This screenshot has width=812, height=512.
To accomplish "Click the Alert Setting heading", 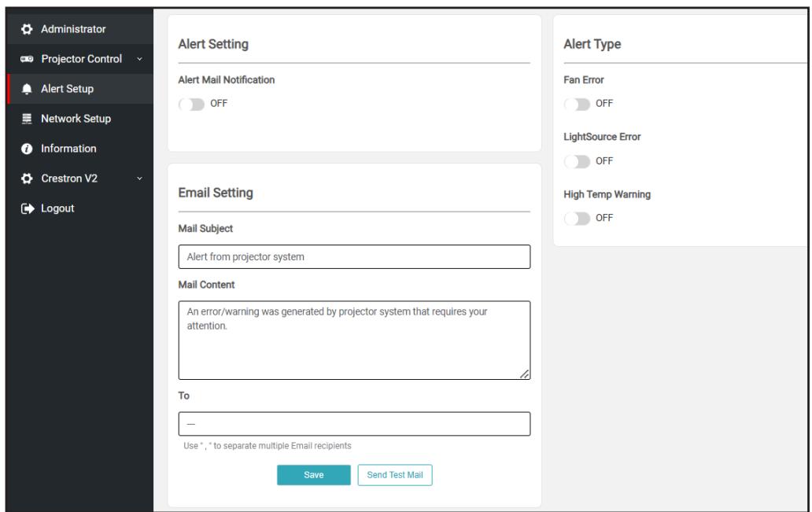I will (213, 44).
